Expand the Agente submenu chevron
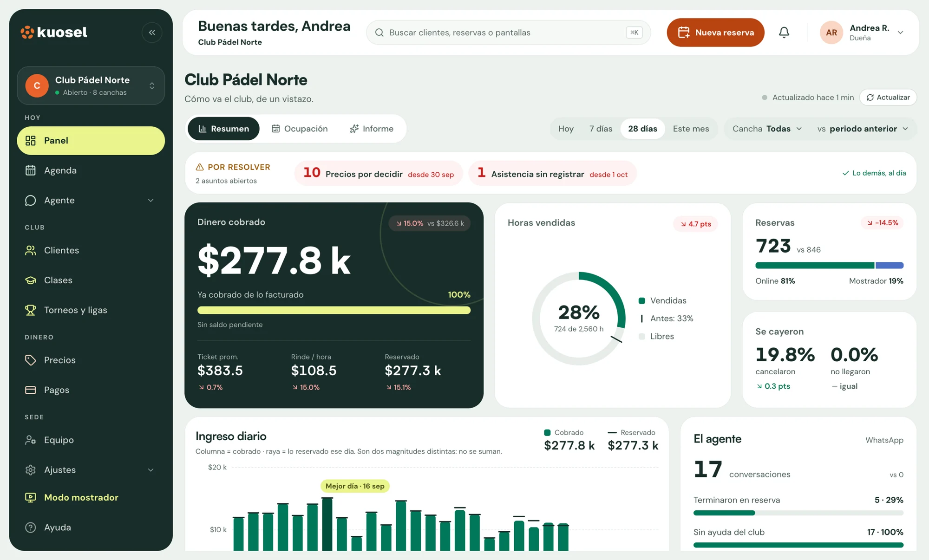 (x=150, y=200)
